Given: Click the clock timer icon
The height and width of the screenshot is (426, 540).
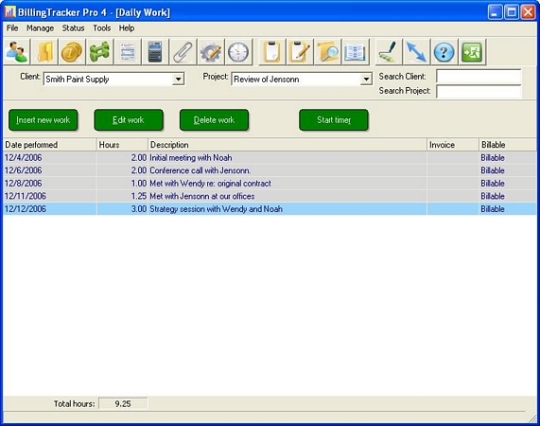Looking at the screenshot, I should pos(238,52).
